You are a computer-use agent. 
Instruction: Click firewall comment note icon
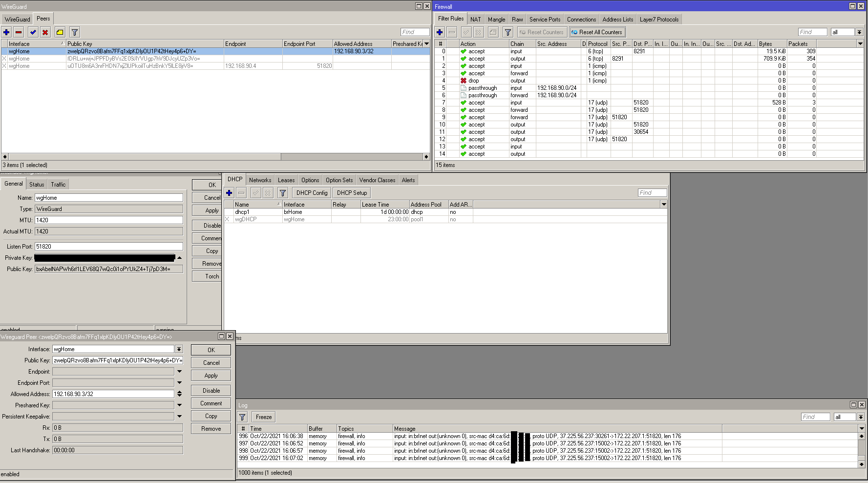[x=493, y=32]
